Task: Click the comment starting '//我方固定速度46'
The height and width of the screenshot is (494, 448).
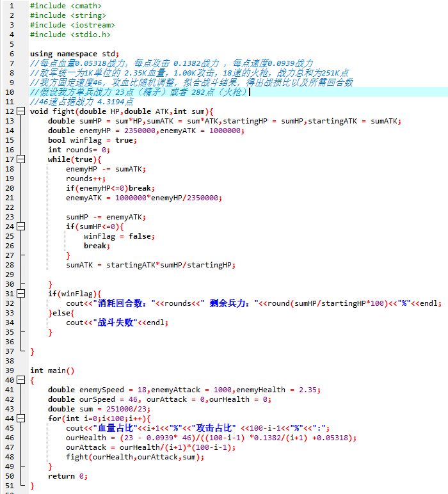Action: coord(191,83)
